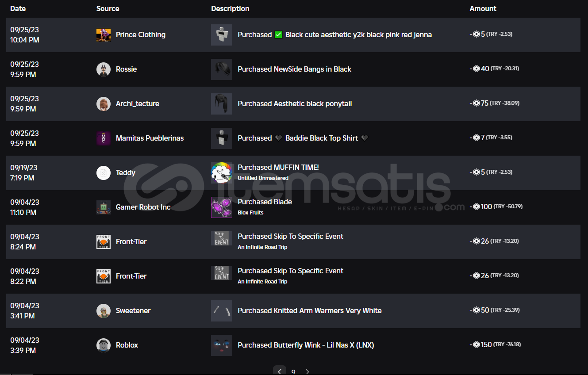588x375 pixels.
Task: Click the Front-Tier icon in the 8:22 PM row
Action: [x=104, y=276]
